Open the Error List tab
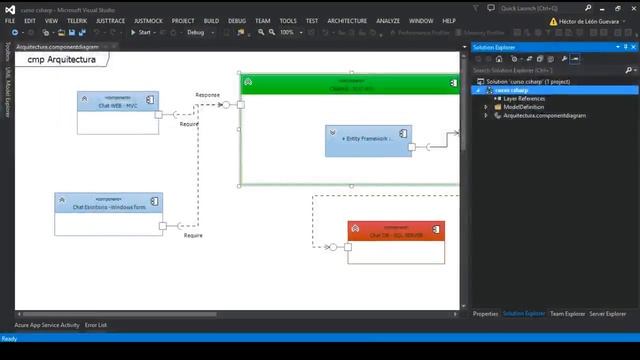Image resolution: width=640 pixels, height=360 pixels. point(96,325)
